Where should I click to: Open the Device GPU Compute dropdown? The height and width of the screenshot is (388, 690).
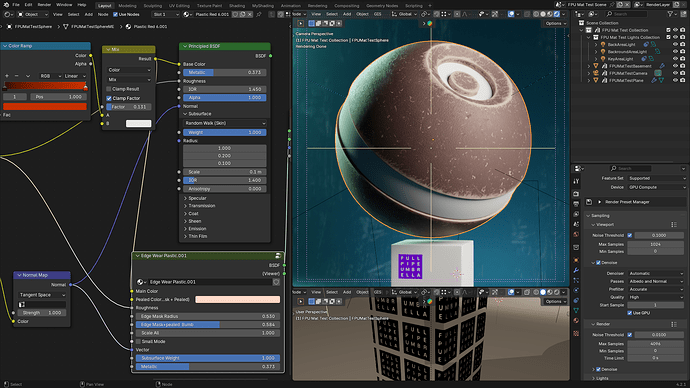point(657,187)
